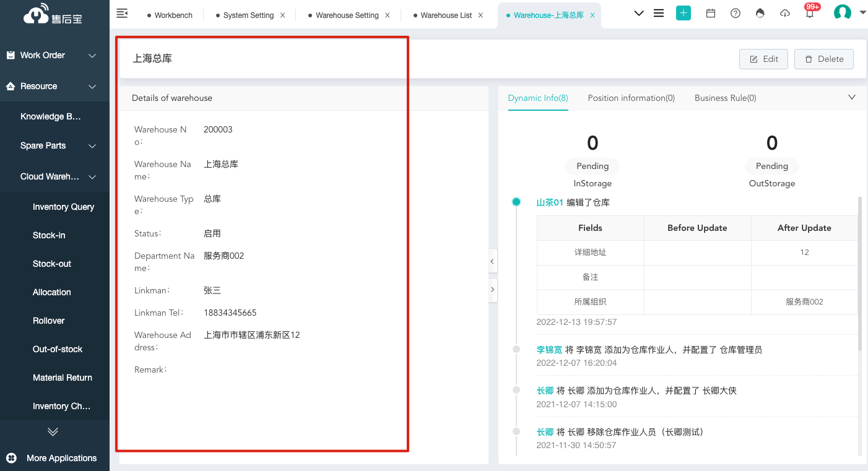Close the Warehouse-上海总库 tab

592,15
